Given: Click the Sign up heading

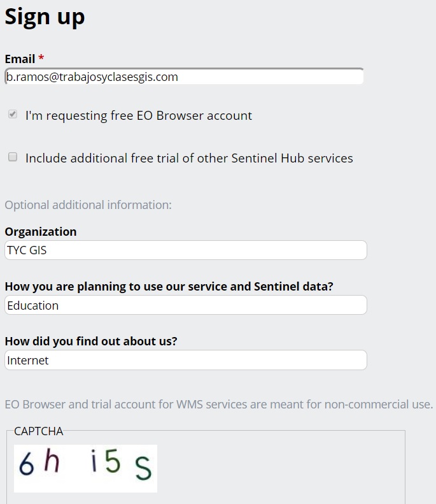Looking at the screenshot, I should (x=45, y=17).
